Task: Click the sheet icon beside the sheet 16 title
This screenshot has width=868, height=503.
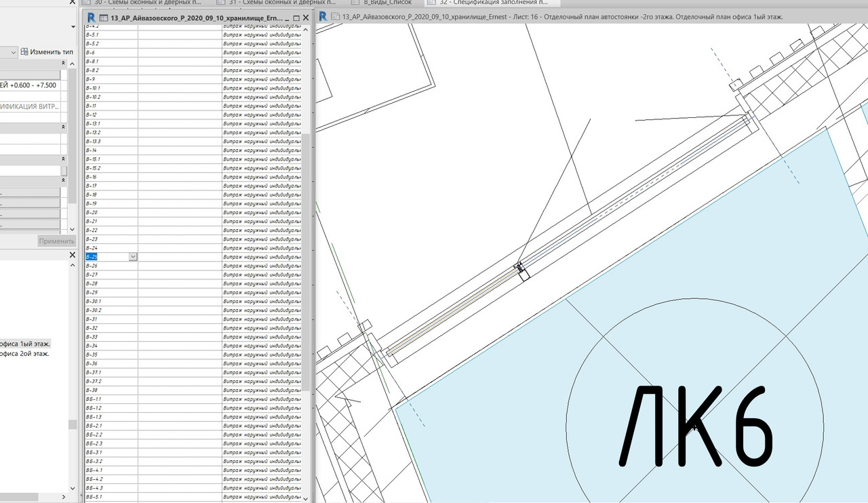Action: coord(336,16)
